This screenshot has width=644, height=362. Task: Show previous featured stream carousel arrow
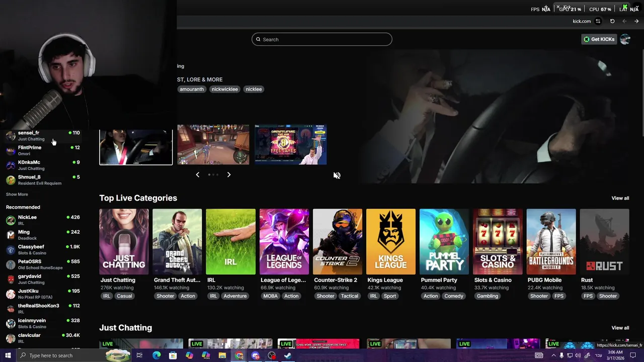pyautogui.click(x=198, y=174)
